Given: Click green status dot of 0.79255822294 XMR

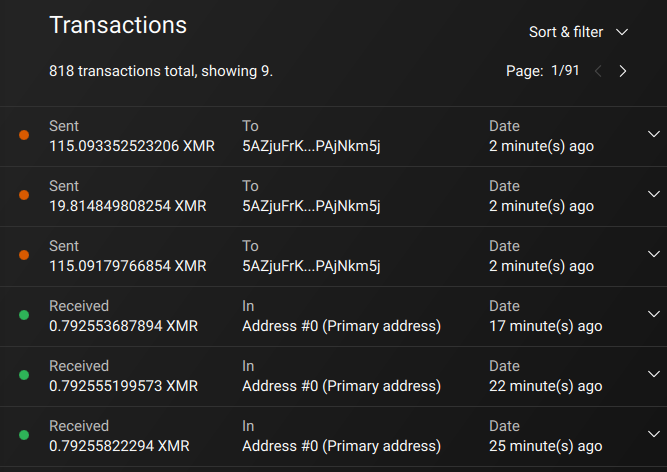Looking at the screenshot, I should tap(24, 435).
